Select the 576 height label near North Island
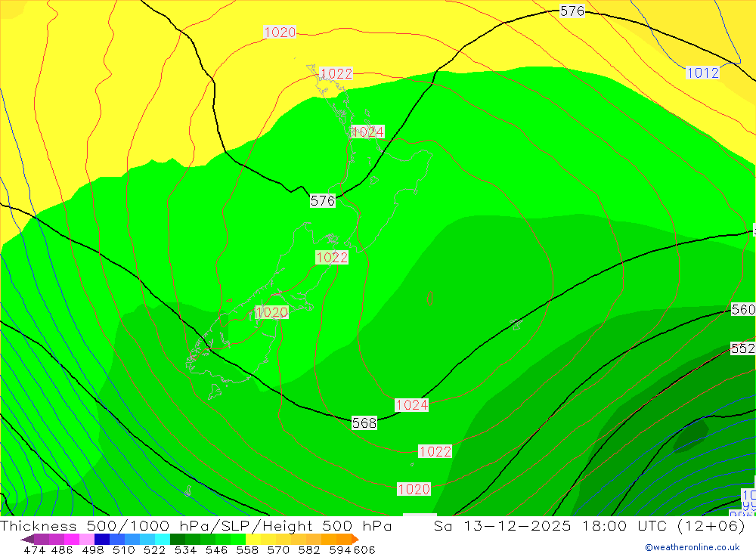Image resolution: width=756 pixels, height=554 pixels. [x=323, y=200]
